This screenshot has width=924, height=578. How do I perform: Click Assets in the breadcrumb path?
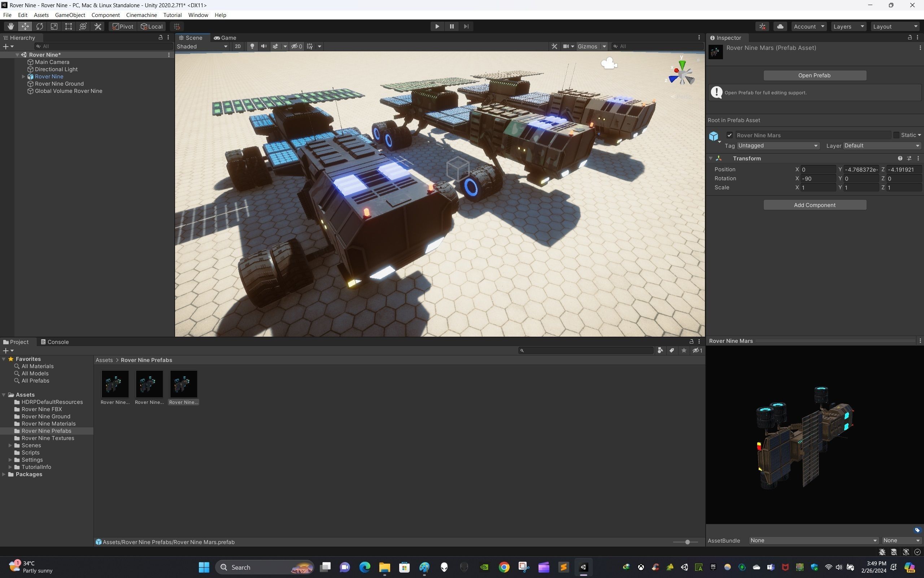click(x=104, y=360)
